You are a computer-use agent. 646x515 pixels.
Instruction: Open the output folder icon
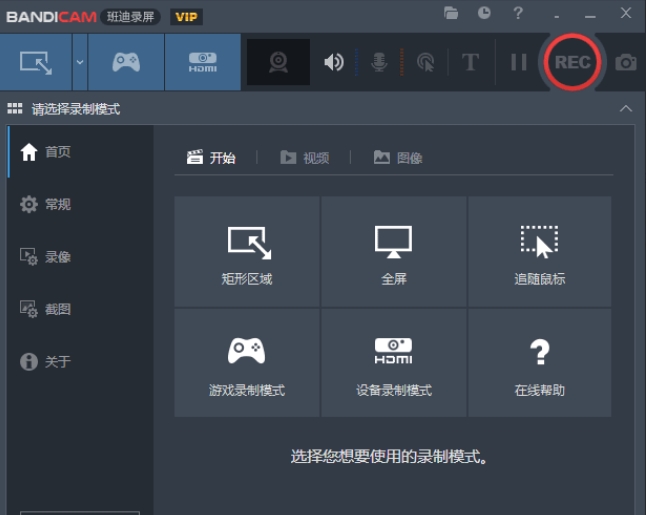click(x=451, y=13)
